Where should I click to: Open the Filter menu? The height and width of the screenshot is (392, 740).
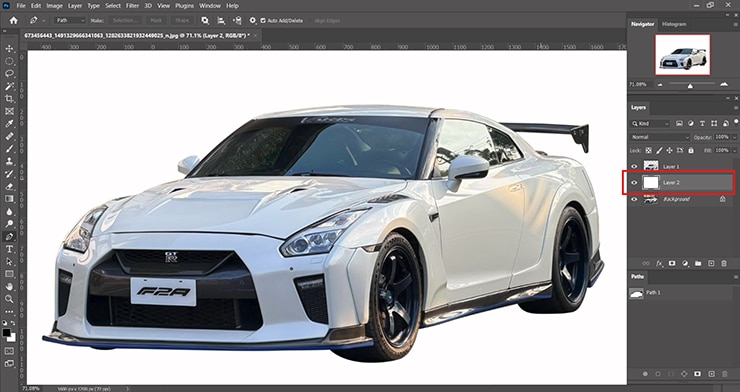tap(133, 6)
